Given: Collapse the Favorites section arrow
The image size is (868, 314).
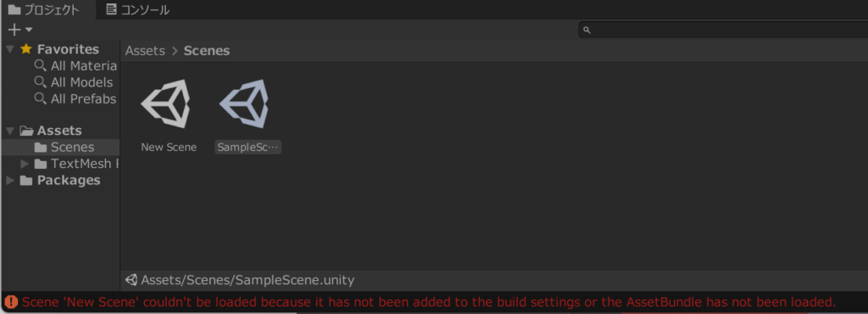Looking at the screenshot, I should point(10,49).
